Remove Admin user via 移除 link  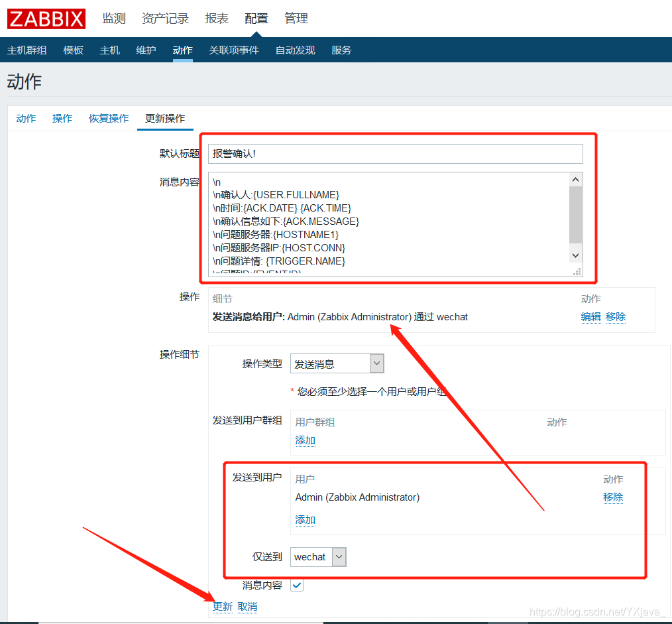pyautogui.click(x=613, y=497)
